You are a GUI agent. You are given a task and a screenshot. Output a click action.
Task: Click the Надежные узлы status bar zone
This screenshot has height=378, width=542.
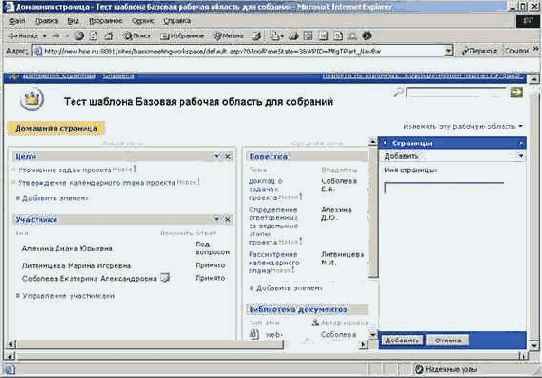pos(446,369)
